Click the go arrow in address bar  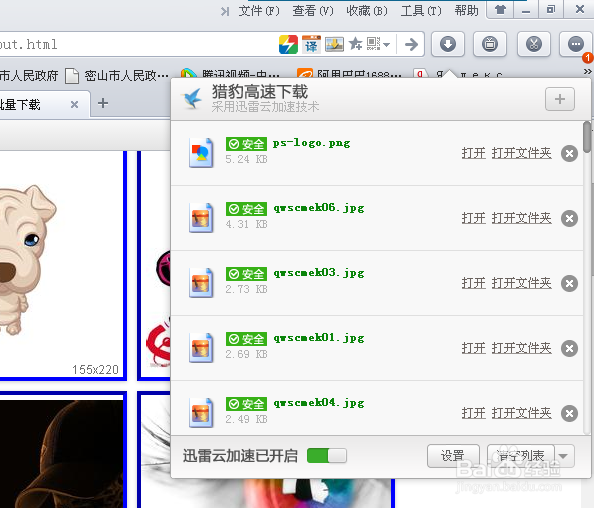coord(411,44)
